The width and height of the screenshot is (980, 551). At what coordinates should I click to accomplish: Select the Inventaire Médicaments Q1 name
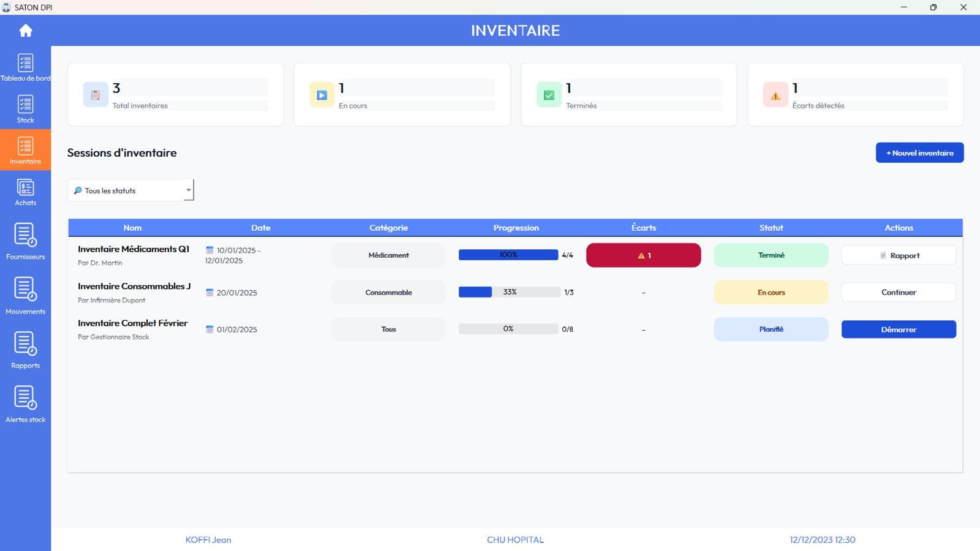(x=134, y=249)
